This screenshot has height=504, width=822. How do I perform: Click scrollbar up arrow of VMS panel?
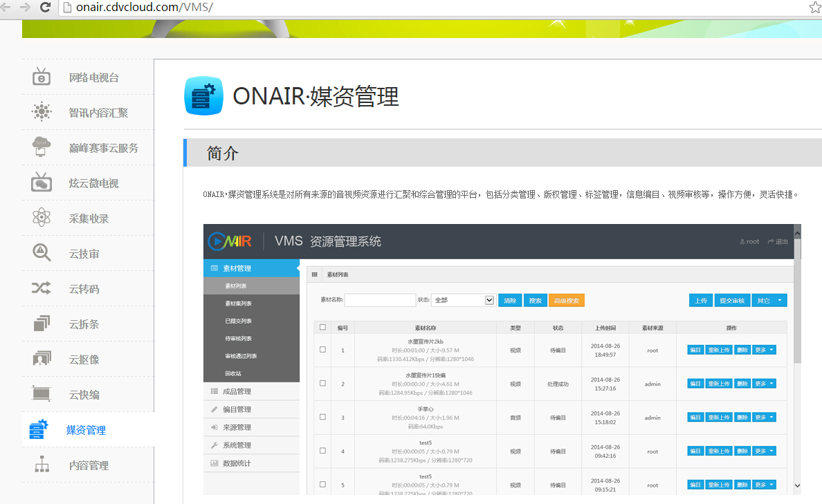pyautogui.click(x=797, y=233)
